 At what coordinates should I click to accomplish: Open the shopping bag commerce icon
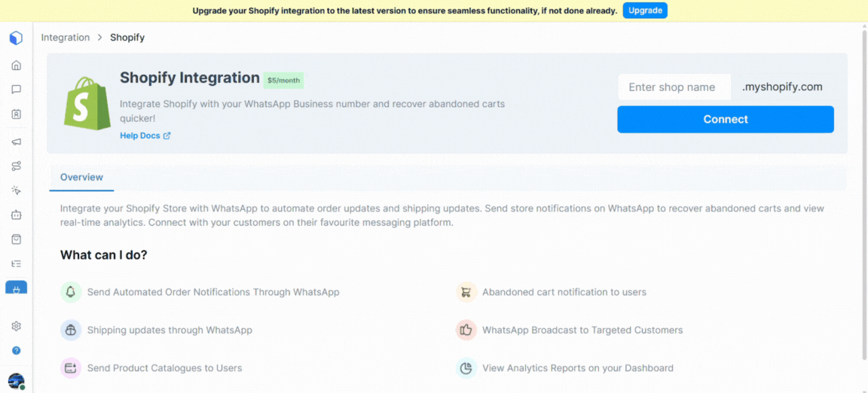point(16,239)
